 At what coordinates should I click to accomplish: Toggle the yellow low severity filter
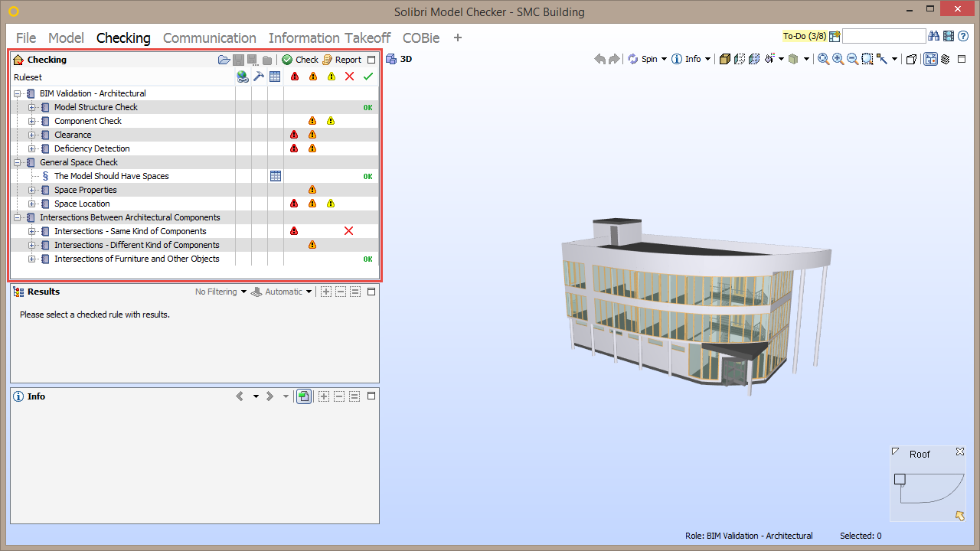[x=332, y=77]
